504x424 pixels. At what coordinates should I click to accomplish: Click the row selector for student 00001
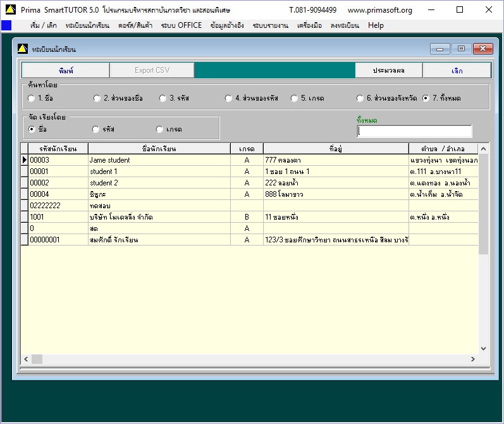pyautogui.click(x=25, y=171)
